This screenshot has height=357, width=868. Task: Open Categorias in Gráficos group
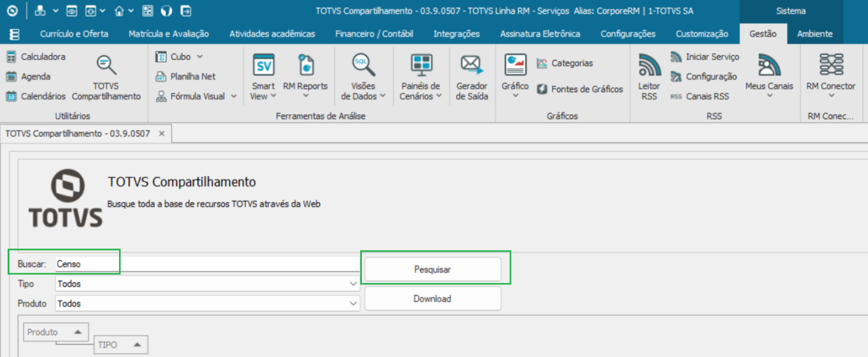(x=565, y=63)
